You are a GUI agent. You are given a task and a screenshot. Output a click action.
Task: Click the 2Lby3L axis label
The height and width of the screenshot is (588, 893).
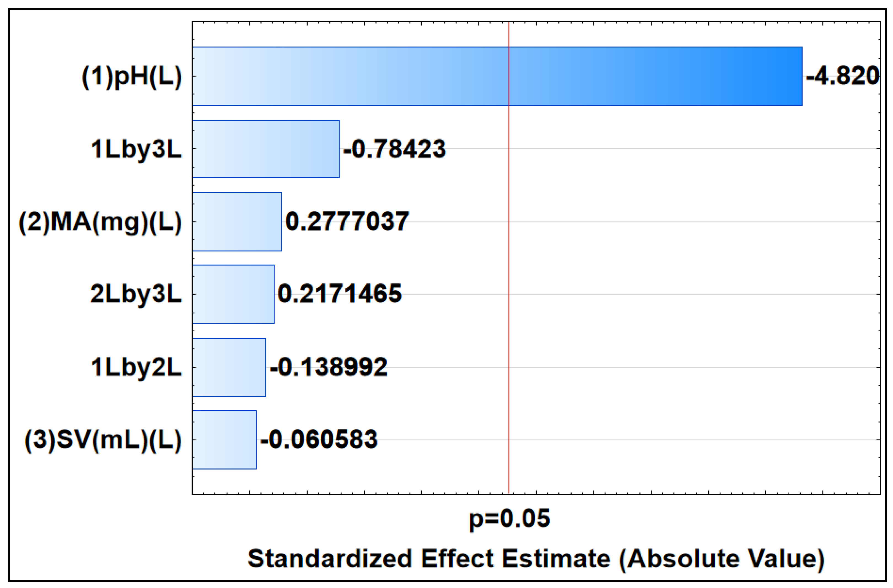click(136, 294)
